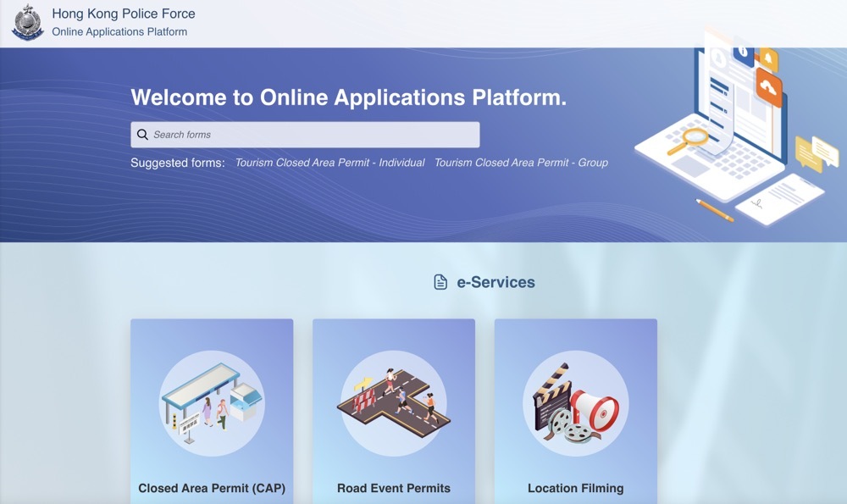Click the Location Filming clapperboard illustration

[576, 403]
